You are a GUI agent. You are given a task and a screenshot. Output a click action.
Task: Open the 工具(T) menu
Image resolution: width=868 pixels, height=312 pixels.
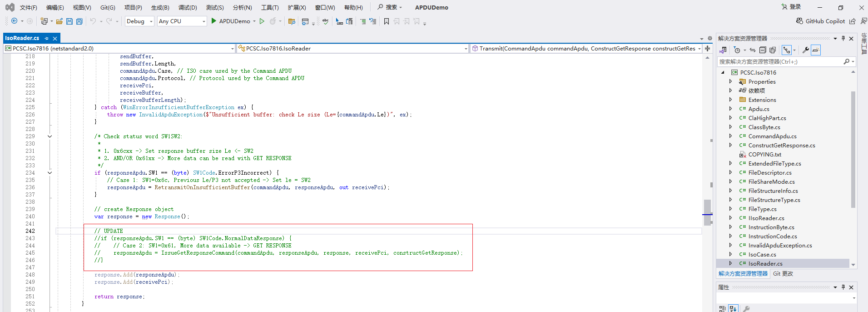pyautogui.click(x=270, y=7)
